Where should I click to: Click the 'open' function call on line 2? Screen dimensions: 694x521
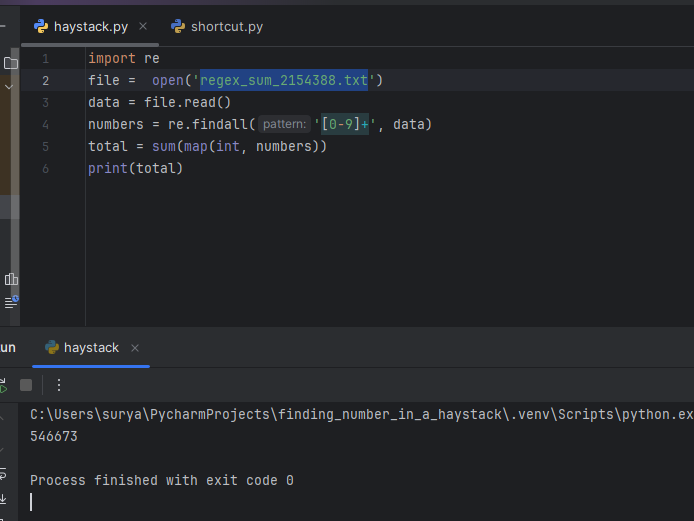(168, 80)
